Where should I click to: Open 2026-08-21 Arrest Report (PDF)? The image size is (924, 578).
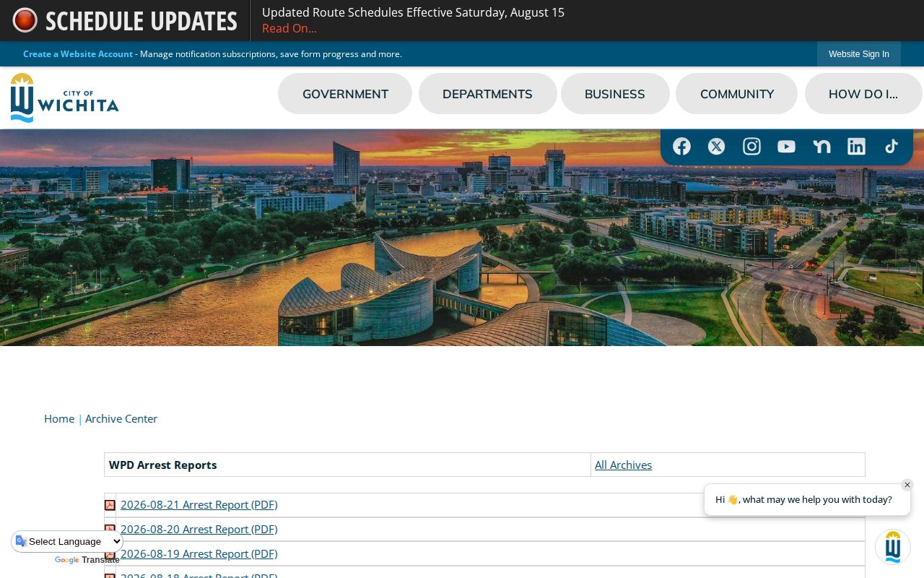[x=199, y=504]
